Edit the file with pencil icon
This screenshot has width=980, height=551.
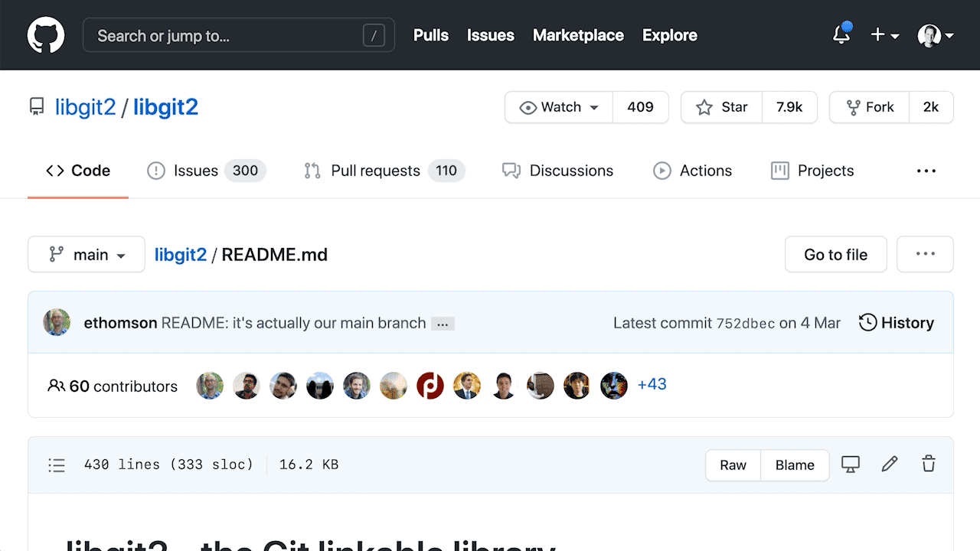pyautogui.click(x=890, y=464)
